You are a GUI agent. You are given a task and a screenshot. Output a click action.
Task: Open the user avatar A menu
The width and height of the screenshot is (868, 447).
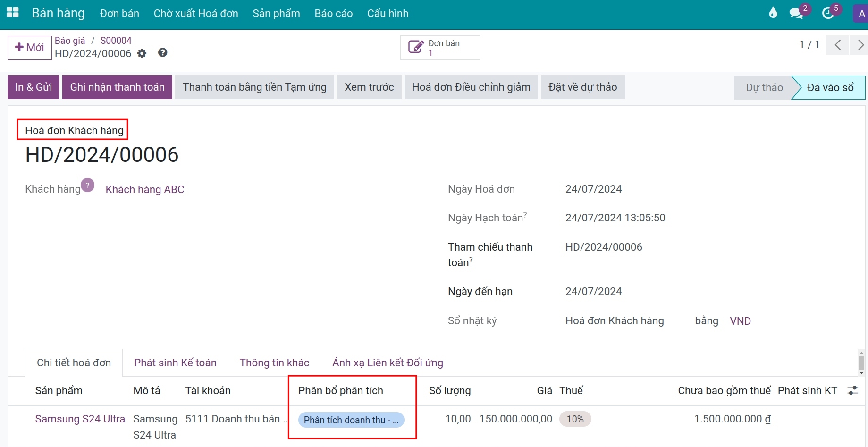[x=861, y=13]
